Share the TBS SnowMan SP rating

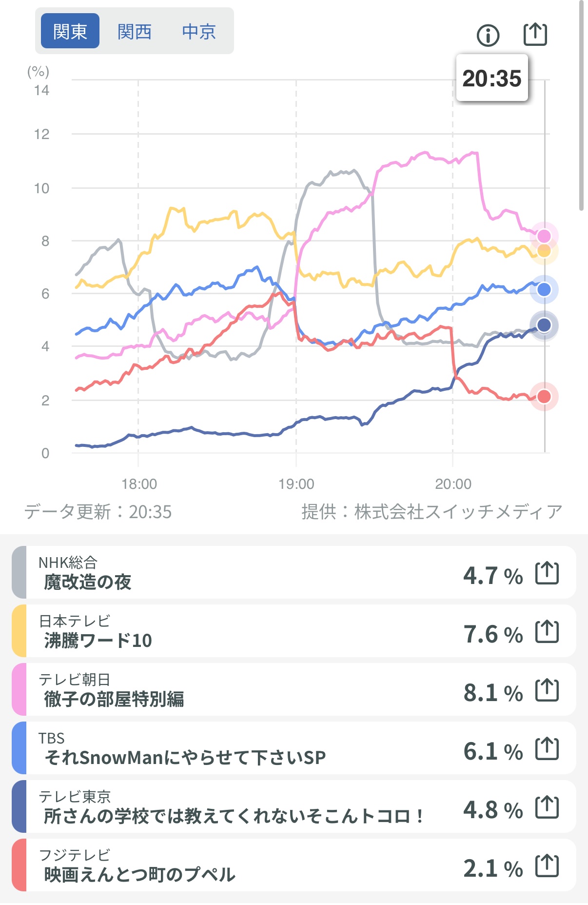tap(547, 749)
